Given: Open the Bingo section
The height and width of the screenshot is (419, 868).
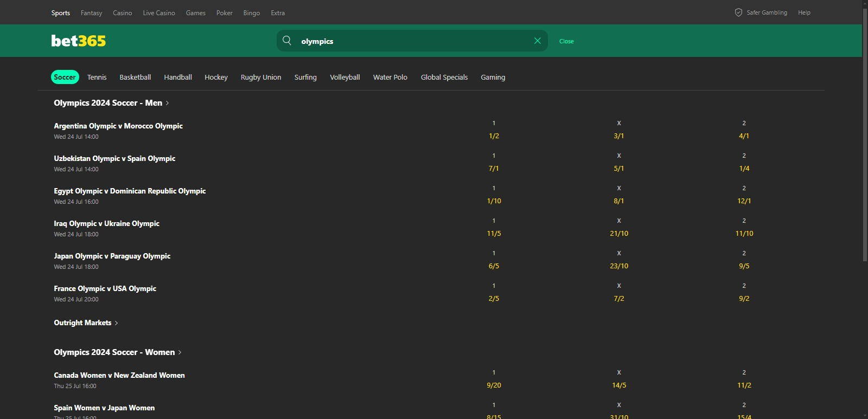Looking at the screenshot, I should (x=252, y=13).
